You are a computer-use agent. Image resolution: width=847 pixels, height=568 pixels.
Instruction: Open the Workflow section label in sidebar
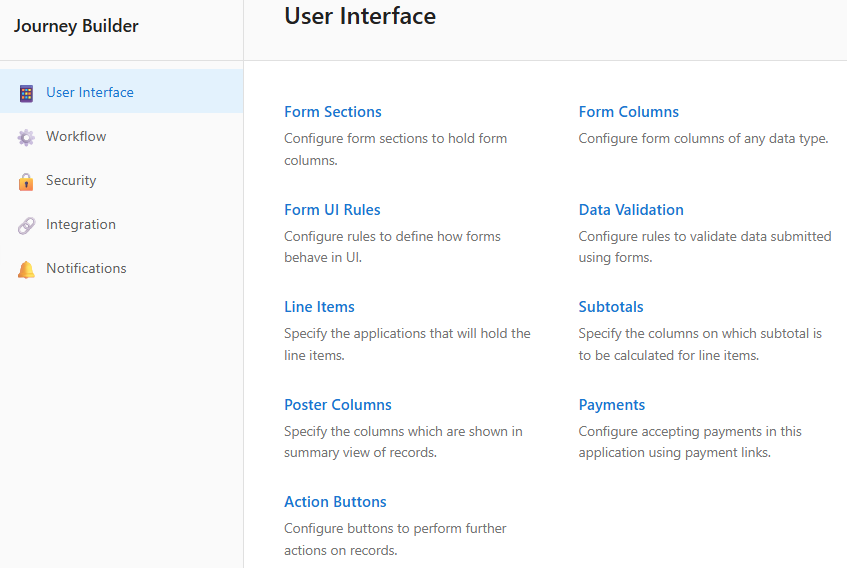[76, 137]
